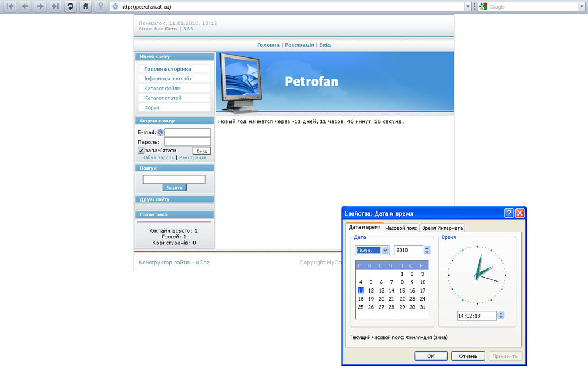
Task: Select day 20 in the calendar
Action: pyautogui.click(x=381, y=299)
